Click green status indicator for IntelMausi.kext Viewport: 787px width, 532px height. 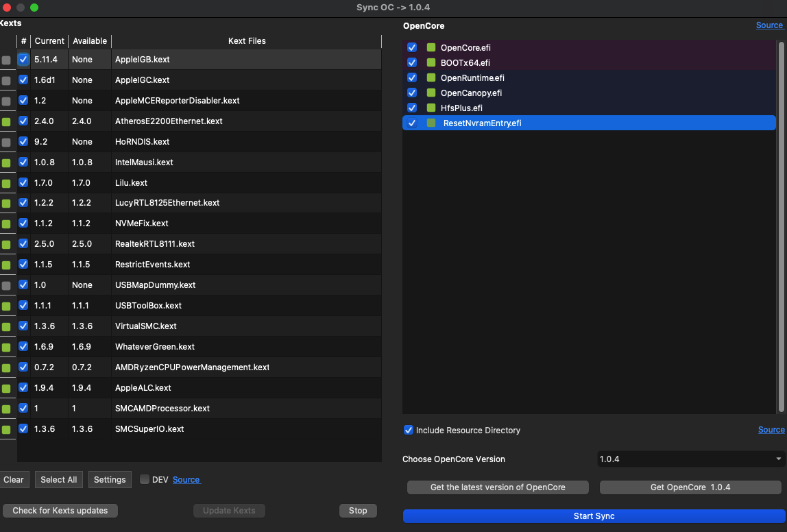[x=6, y=163]
